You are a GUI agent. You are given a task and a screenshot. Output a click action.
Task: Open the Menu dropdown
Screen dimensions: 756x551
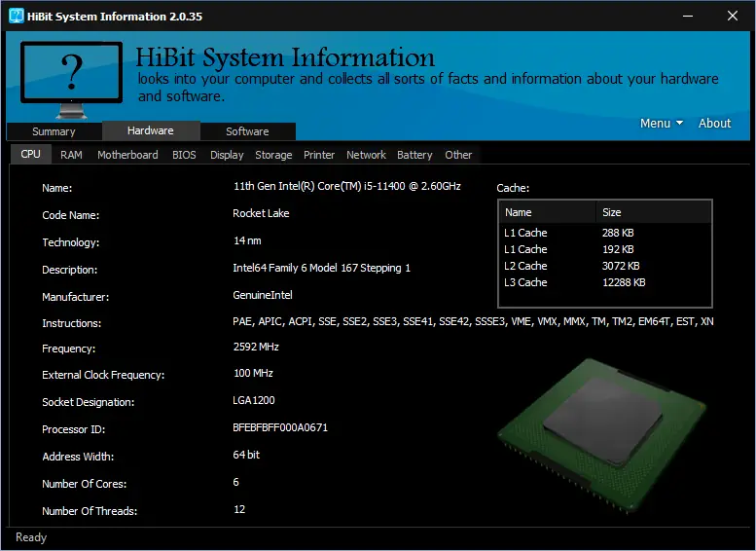pos(662,123)
